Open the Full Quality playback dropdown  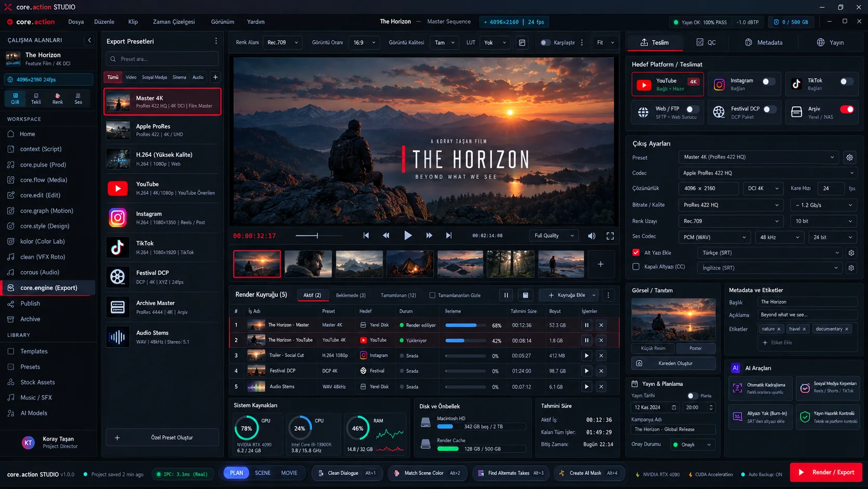tap(553, 236)
